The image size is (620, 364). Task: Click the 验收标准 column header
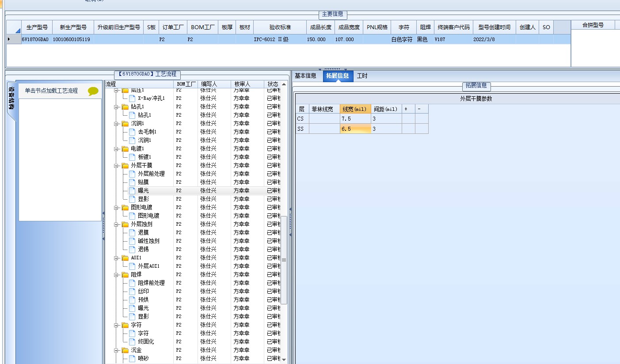coord(280,27)
